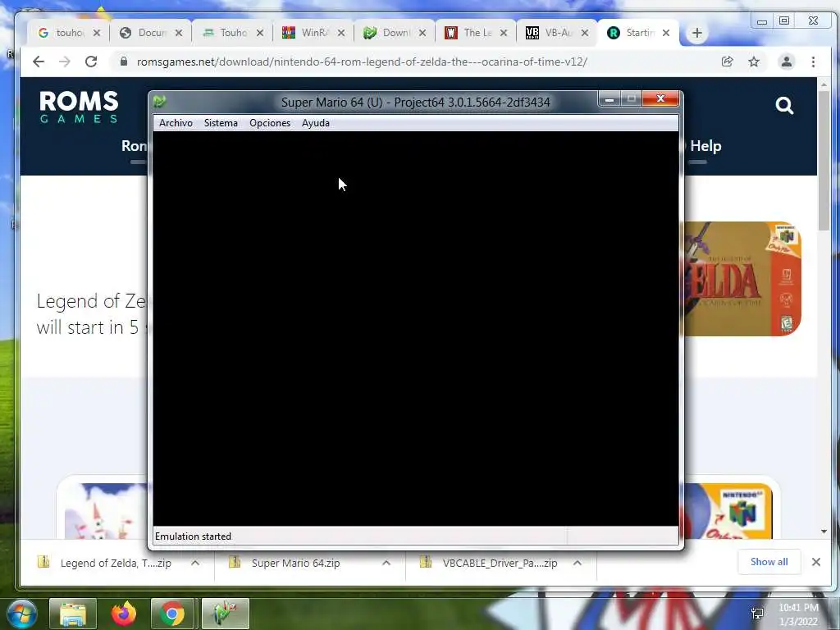Open the Chrome profile avatar

click(x=787, y=62)
